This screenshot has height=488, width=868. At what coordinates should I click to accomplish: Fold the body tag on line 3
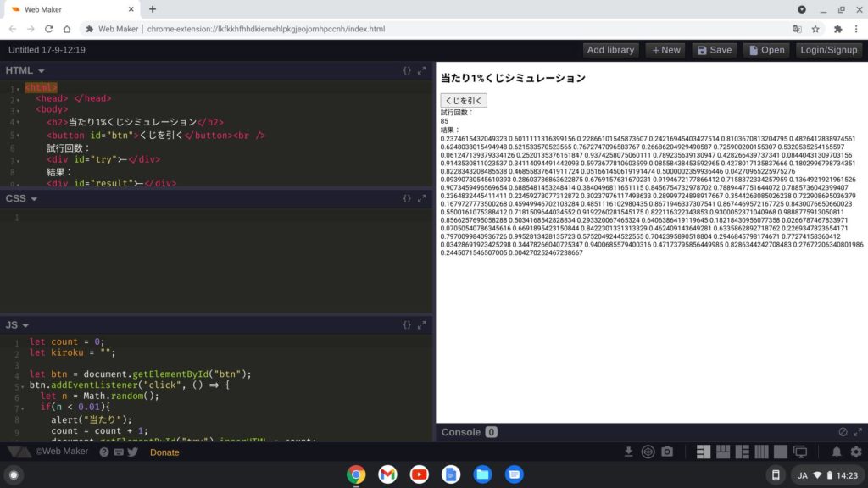coord(18,111)
